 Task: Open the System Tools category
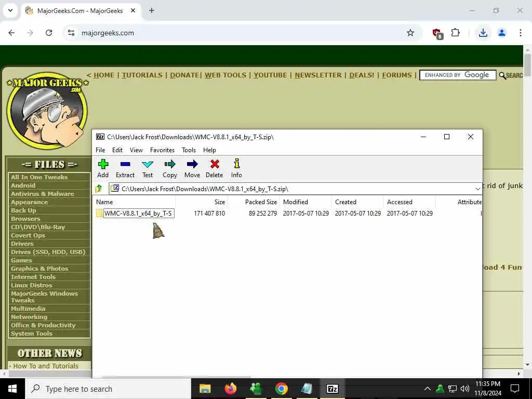pos(32,334)
